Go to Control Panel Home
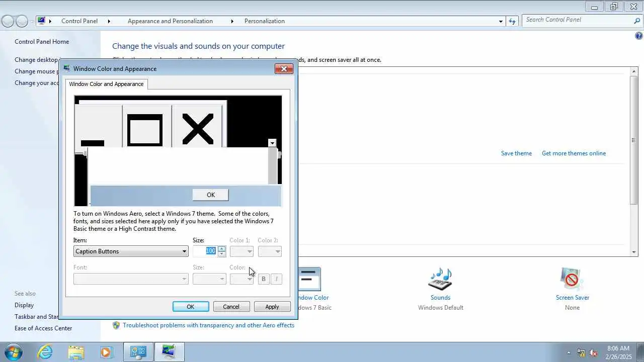Screen dimensions: 644x362 [x=42, y=42]
